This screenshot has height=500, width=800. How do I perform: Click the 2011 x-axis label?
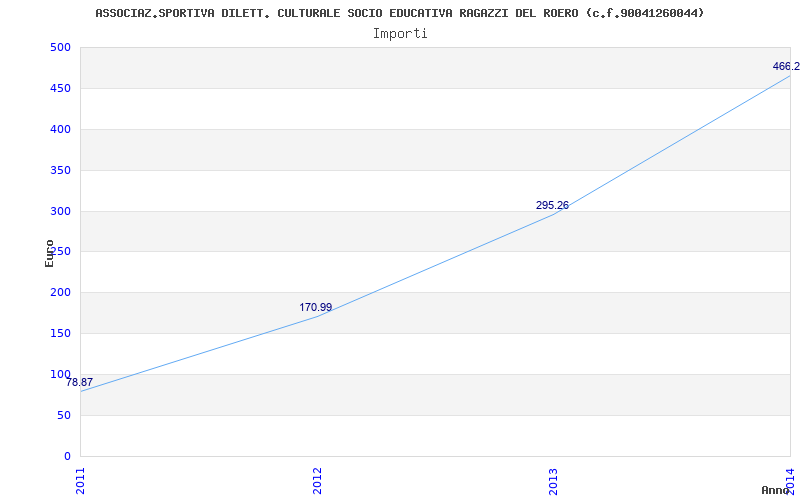[x=81, y=481]
